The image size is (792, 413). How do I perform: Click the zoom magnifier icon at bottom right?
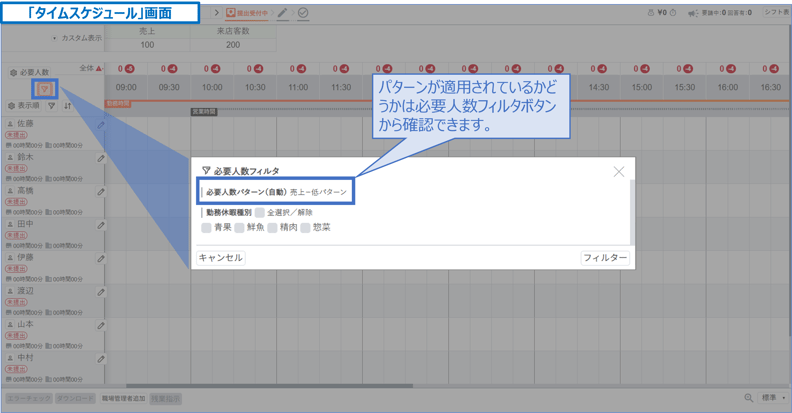click(x=749, y=398)
